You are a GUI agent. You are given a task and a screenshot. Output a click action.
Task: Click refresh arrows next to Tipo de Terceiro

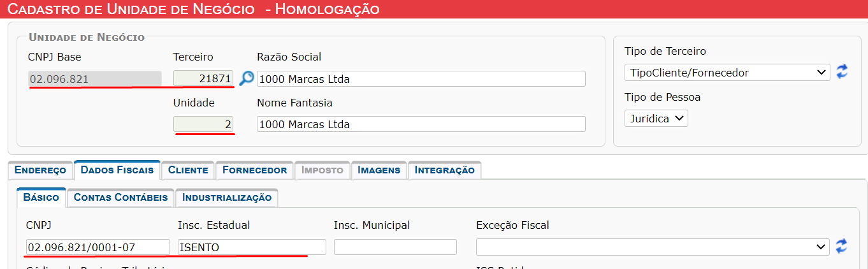(843, 71)
